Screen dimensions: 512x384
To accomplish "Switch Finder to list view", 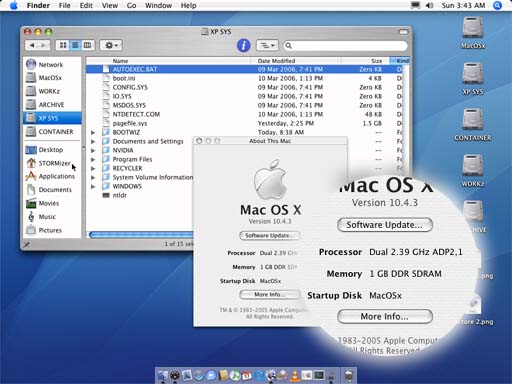I will (x=75, y=45).
